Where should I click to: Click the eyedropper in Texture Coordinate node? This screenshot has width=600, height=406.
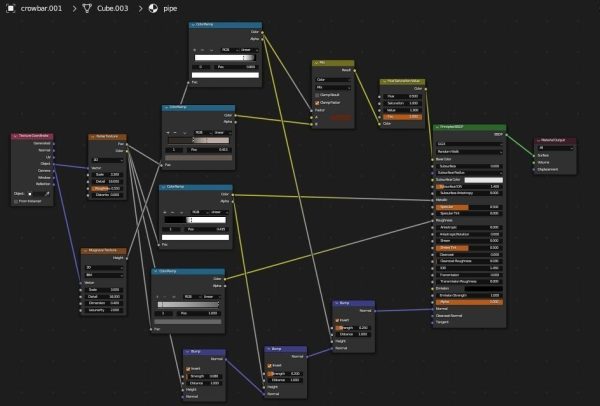point(47,194)
